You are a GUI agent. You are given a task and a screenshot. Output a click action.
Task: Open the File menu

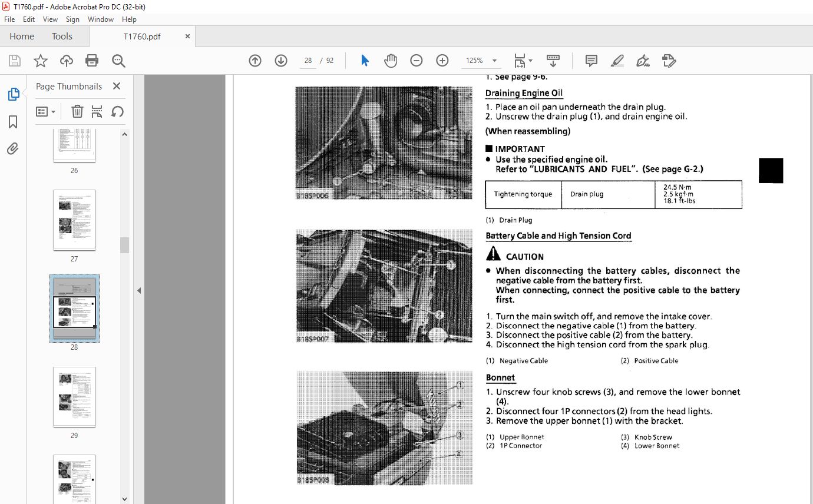click(x=9, y=19)
